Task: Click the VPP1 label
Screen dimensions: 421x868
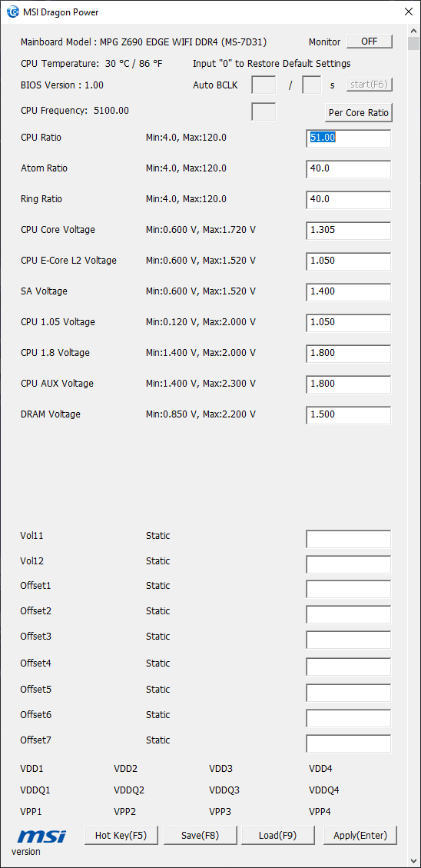Action: pos(31,812)
